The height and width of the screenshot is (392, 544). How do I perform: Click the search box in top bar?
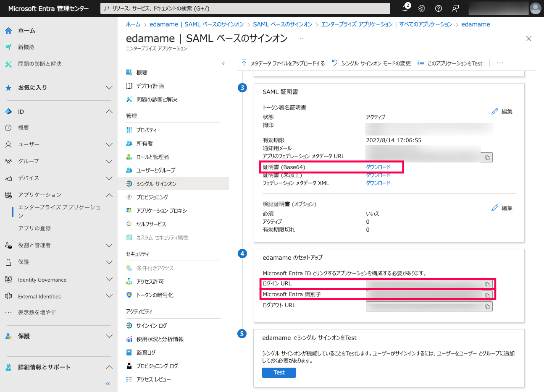click(245, 8)
